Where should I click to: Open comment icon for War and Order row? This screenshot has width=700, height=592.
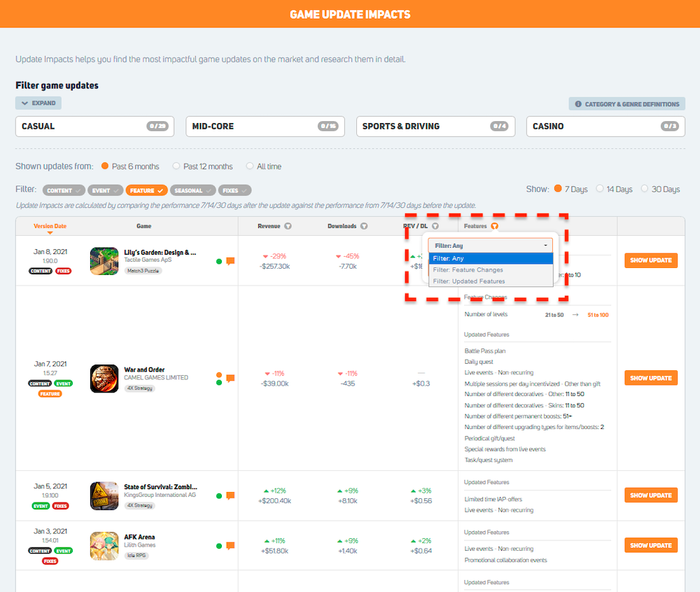point(230,379)
